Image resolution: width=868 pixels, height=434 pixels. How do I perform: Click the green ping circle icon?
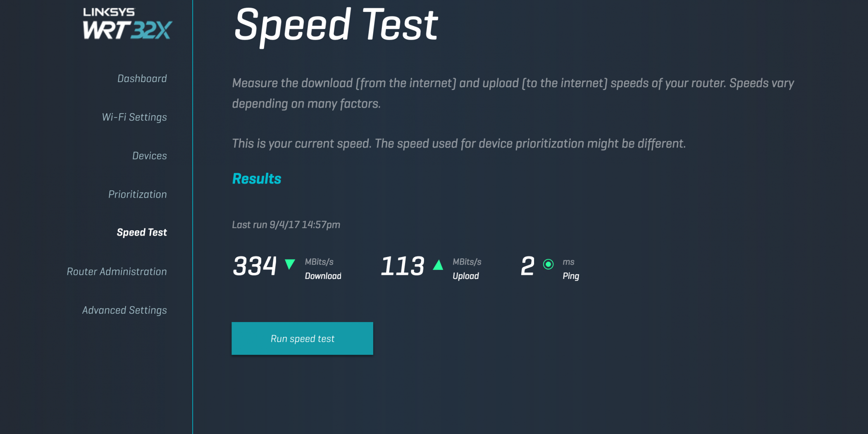(x=548, y=264)
